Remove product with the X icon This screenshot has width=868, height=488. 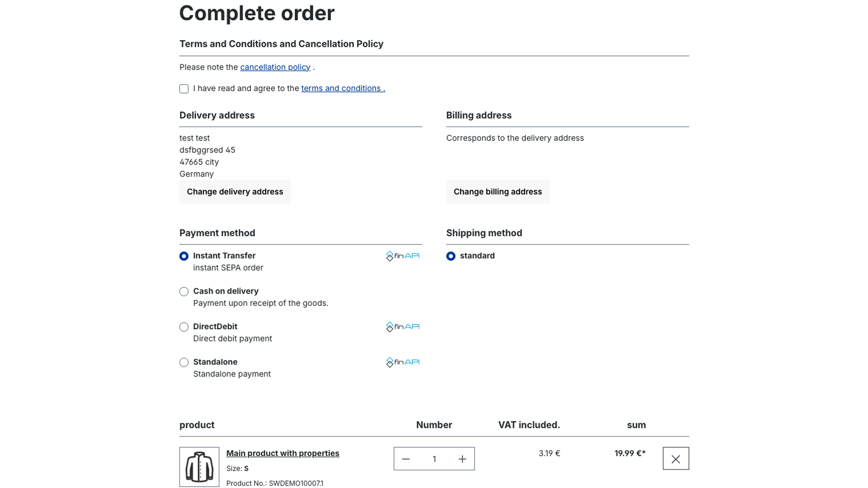(676, 459)
